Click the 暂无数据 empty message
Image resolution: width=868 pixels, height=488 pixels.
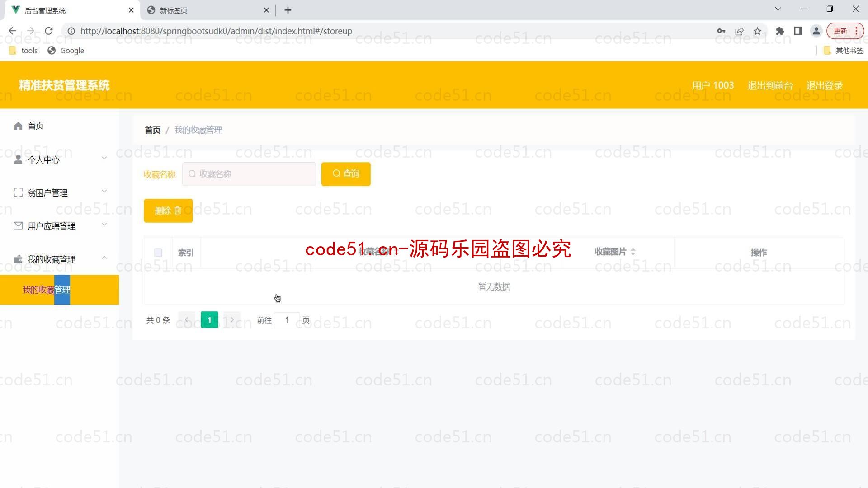(494, 286)
